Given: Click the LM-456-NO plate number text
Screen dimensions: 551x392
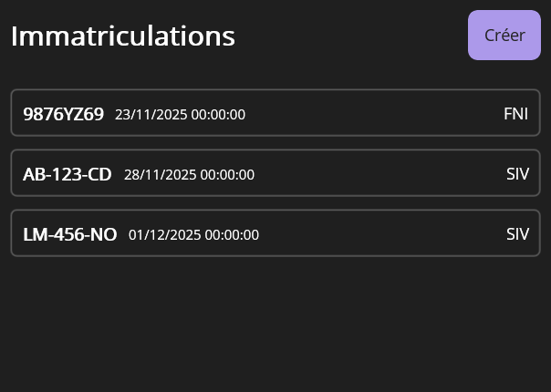Looking at the screenshot, I should click(x=69, y=234).
